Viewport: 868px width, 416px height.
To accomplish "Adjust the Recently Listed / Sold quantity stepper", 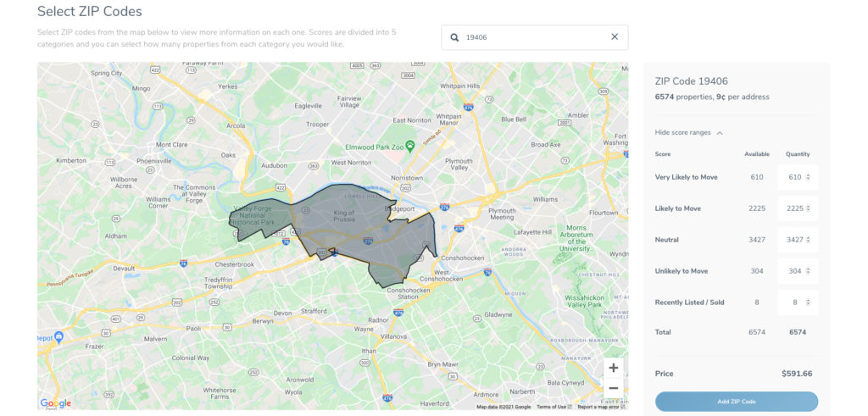I will coord(808,302).
